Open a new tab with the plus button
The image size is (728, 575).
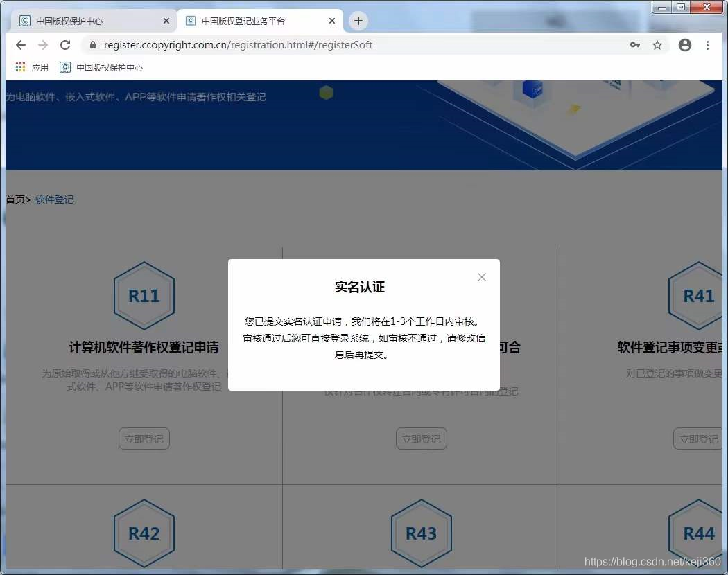pos(358,21)
